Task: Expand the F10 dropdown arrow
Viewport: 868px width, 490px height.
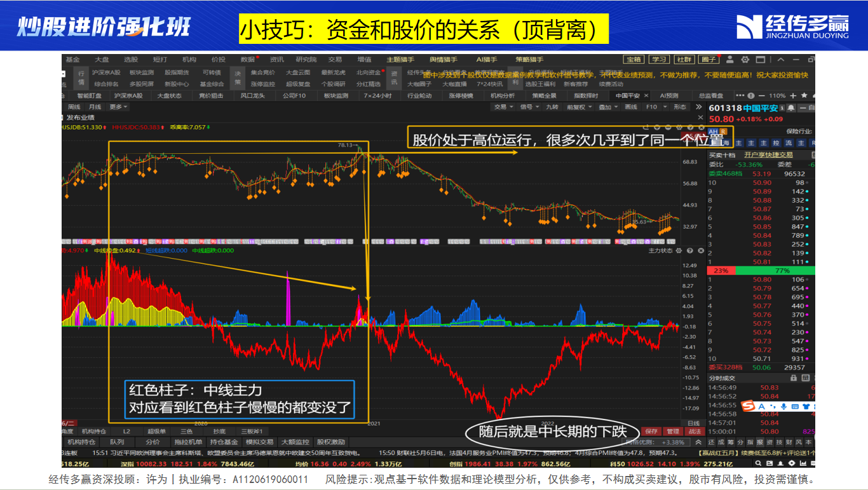Action: pos(665,107)
